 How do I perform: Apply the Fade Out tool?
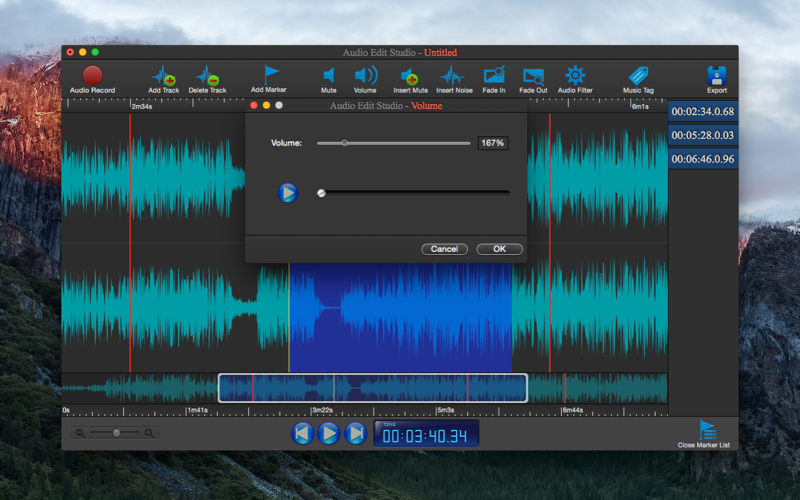533,75
